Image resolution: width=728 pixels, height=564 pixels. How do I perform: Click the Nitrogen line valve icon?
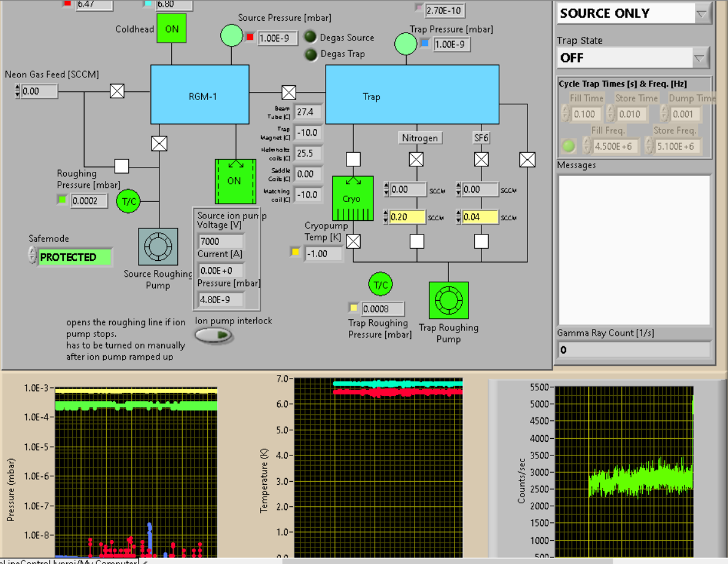[416, 160]
